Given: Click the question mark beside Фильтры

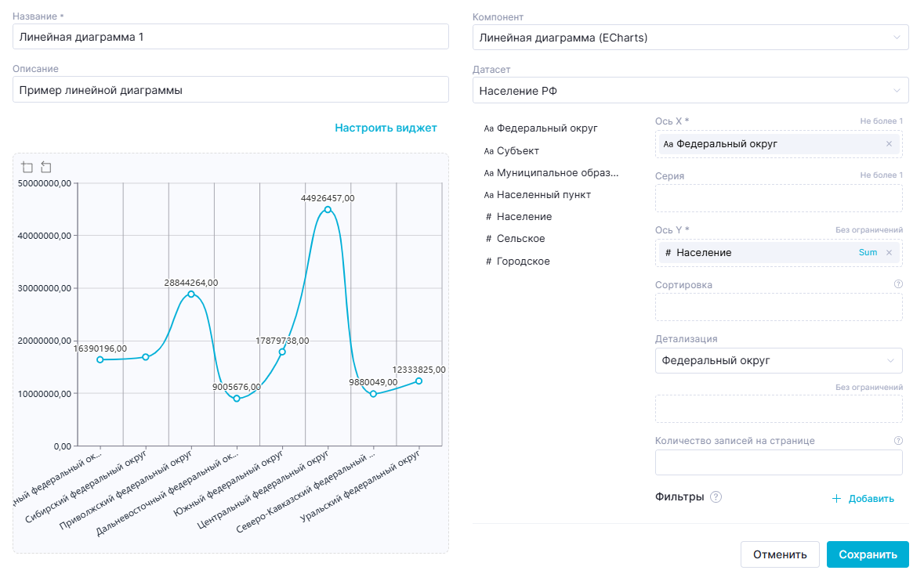Looking at the screenshot, I should (716, 497).
